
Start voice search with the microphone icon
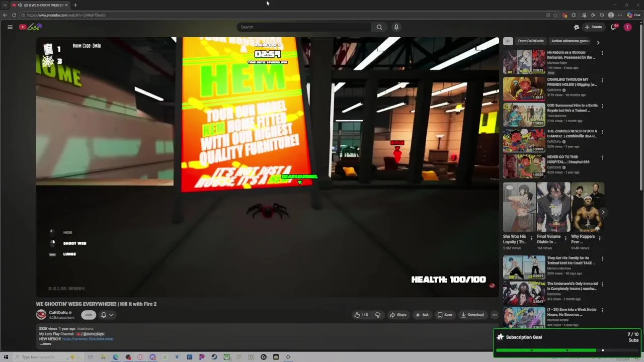pos(396,27)
